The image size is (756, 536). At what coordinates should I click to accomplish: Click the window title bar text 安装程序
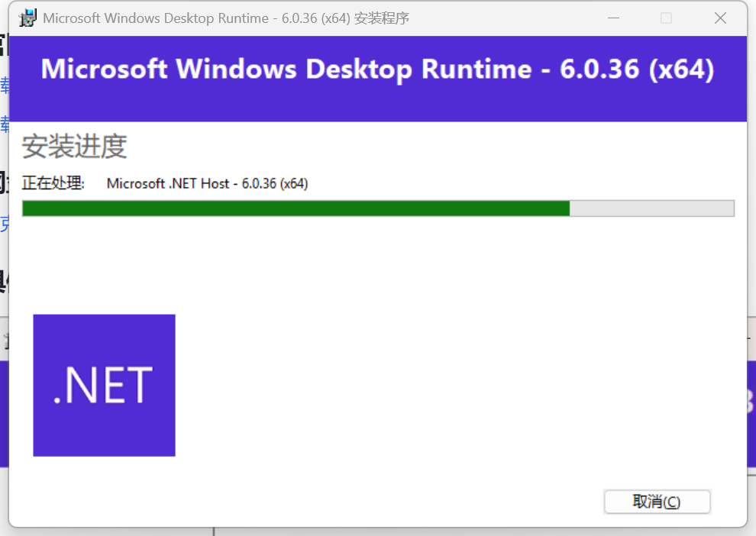381,18
